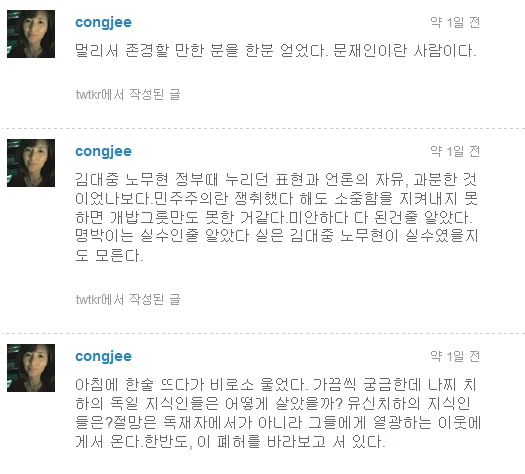Screen dimensions: 525x474
Task: Click the tweet line beginning 김대중 노무현 정부때
Action: [276, 180]
